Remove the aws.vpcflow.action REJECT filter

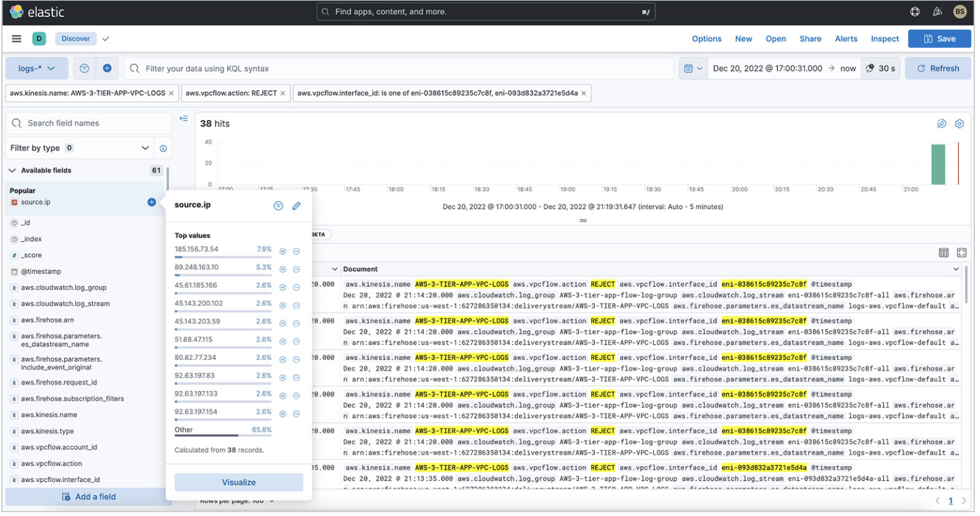point(283,92)
